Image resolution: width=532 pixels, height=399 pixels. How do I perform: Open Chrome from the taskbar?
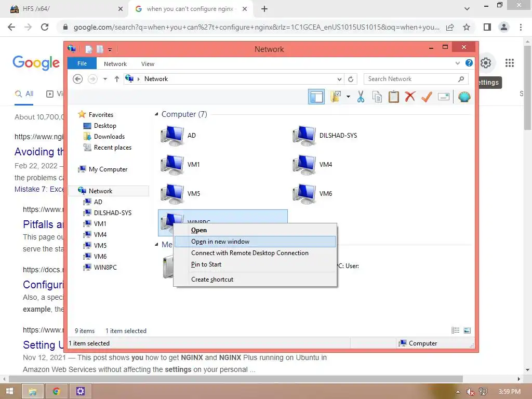pyautogui.click(x=56, y=392)
